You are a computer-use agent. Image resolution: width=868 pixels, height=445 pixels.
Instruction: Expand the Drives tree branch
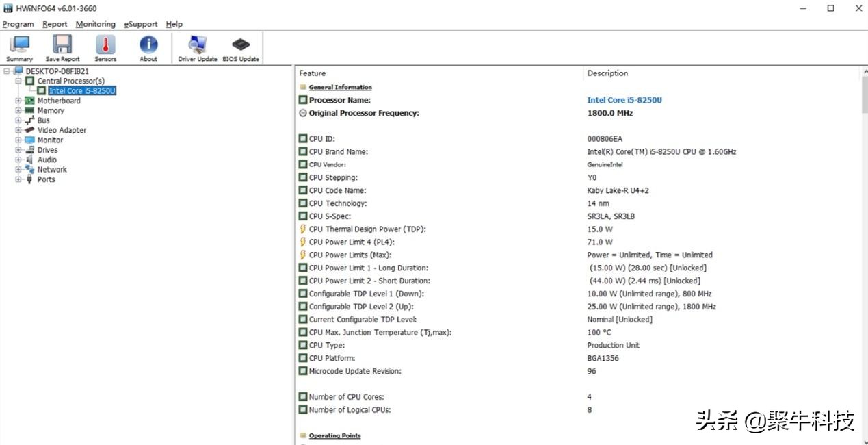(19, 150)
